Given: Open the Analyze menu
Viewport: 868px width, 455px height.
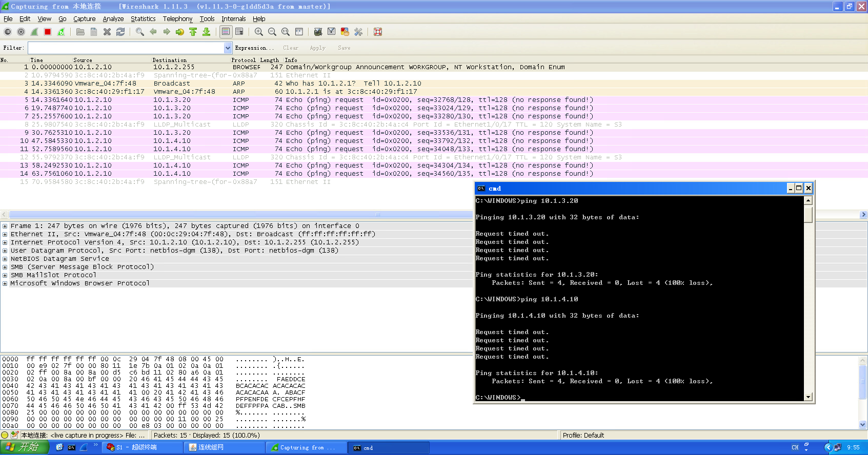Looking at the screenshot, I should click(x=113, y=19).
